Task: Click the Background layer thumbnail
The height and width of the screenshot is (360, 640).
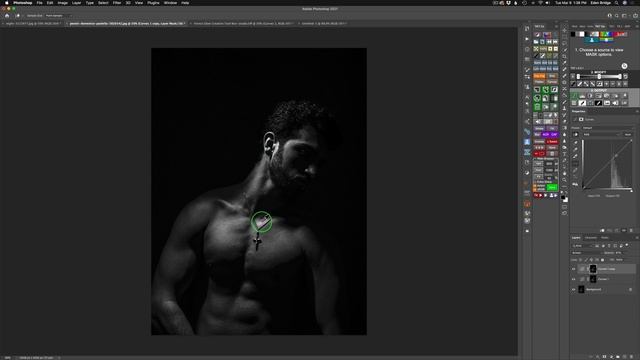Action: [581, 289]
